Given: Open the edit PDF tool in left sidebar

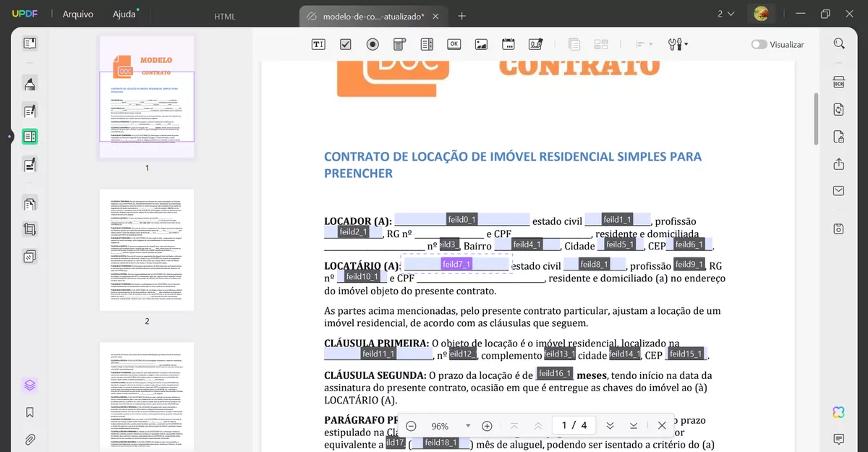Looking at the screenshot, I should 30,111.
